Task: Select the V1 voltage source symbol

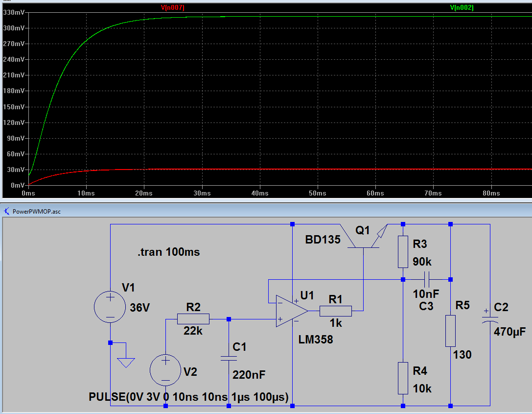Action: click(110, 307)
